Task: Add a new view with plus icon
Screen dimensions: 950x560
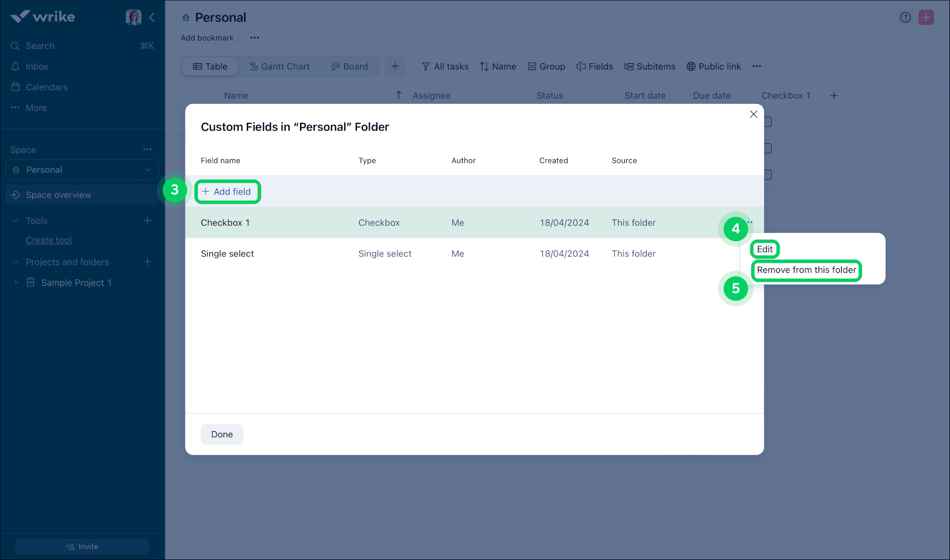Action: coord(395,66)
